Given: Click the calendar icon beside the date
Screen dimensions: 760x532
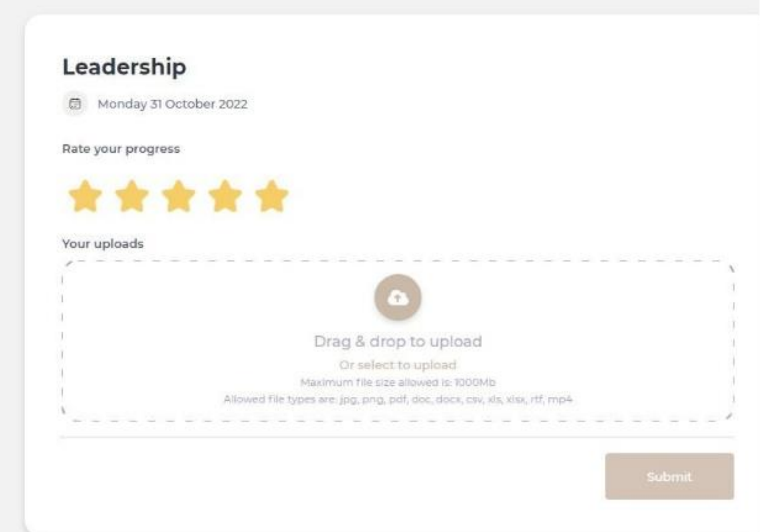Looking at the screenshot, I should pos(75,104).
